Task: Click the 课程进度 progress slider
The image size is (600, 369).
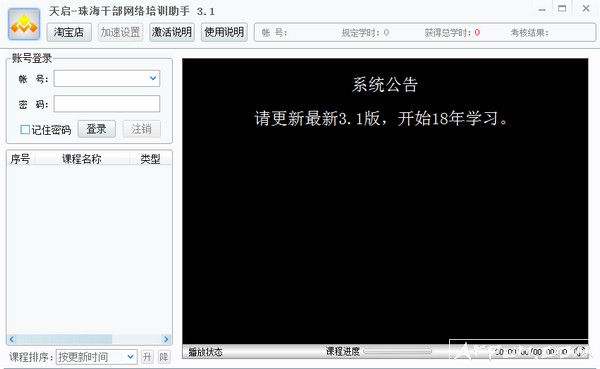Action: pos(398,351)
